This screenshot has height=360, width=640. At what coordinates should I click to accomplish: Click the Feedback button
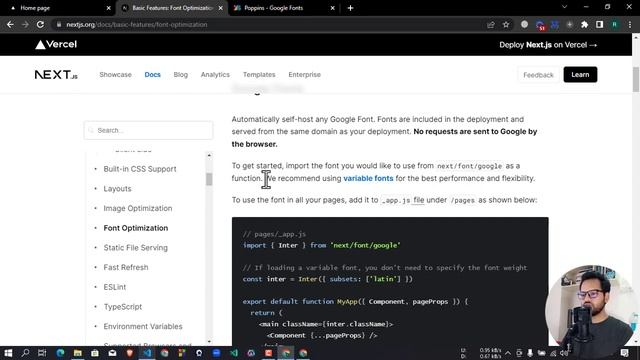(x=538, y=75)
